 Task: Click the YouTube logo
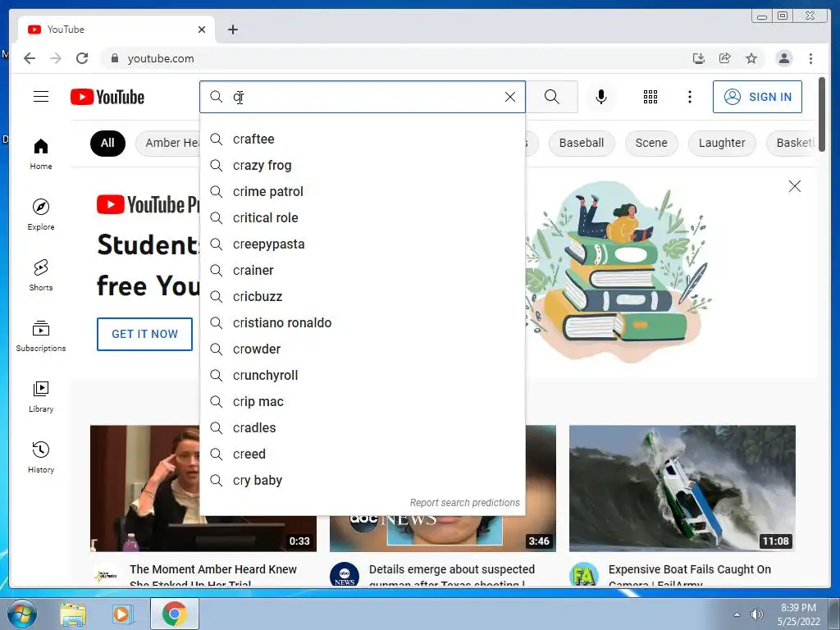[107, 97]
